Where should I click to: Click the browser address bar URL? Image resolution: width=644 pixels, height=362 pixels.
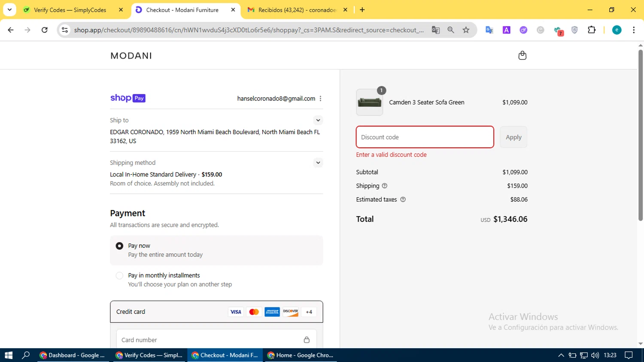[x=249, y=30]
